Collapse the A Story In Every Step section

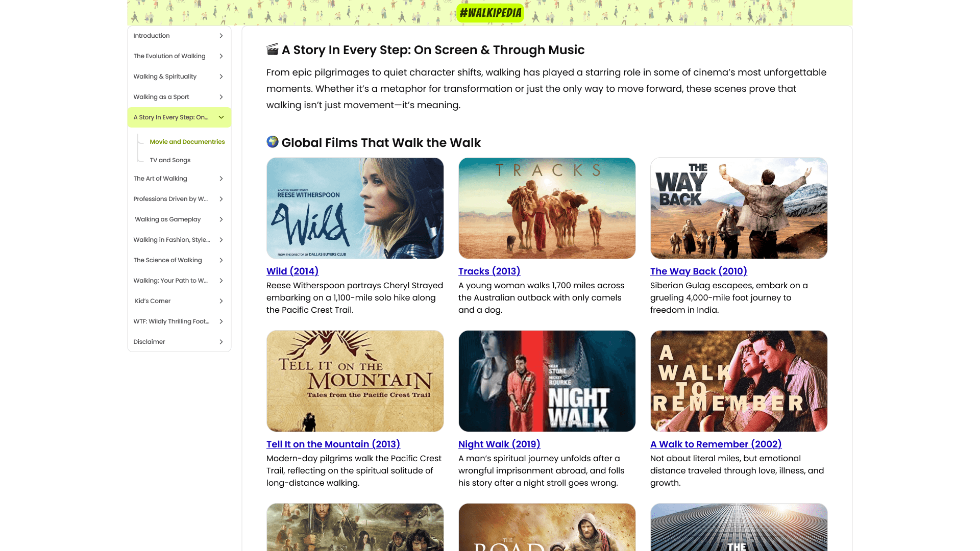coord(221,117)
